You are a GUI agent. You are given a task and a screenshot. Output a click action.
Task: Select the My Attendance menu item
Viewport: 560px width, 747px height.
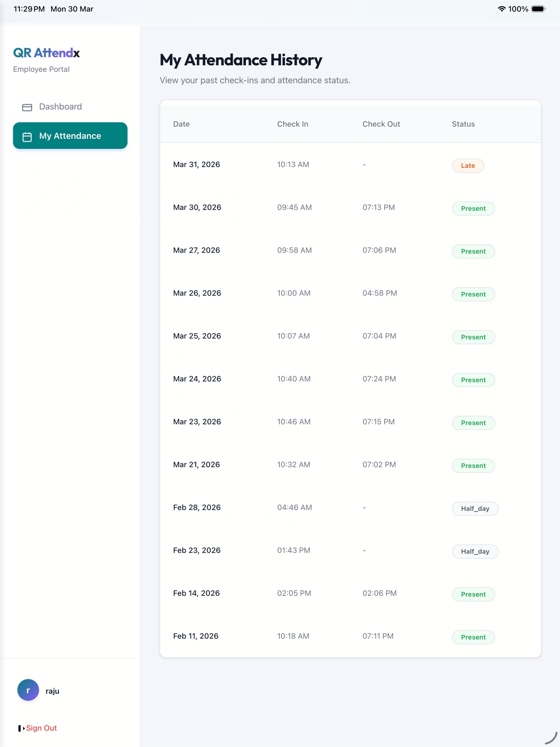pyautogui.click(x=70, y=136)
